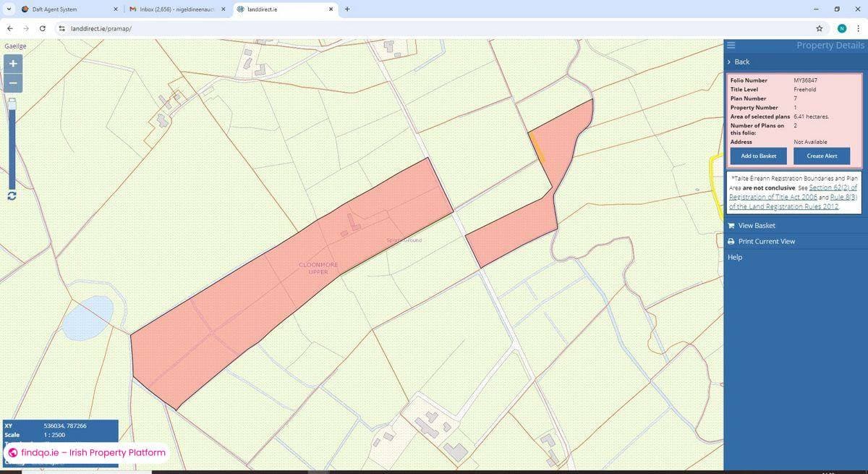Click the Create Alert button
The width and height of the screenshot is (868, 474).
pyautogui.click(x=821, y=156)
